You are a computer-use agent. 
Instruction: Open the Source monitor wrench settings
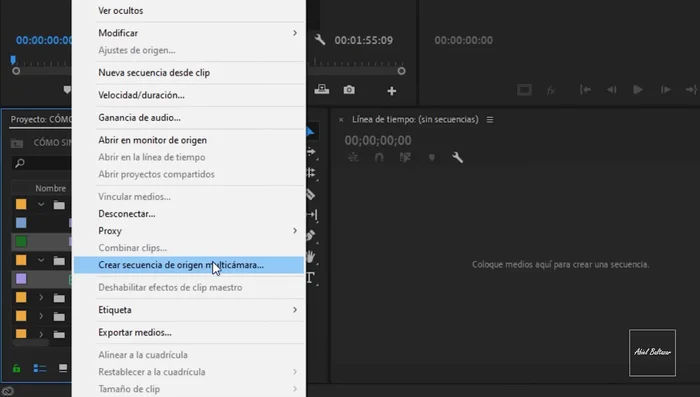pyautogui.click(x=320, y=40)
